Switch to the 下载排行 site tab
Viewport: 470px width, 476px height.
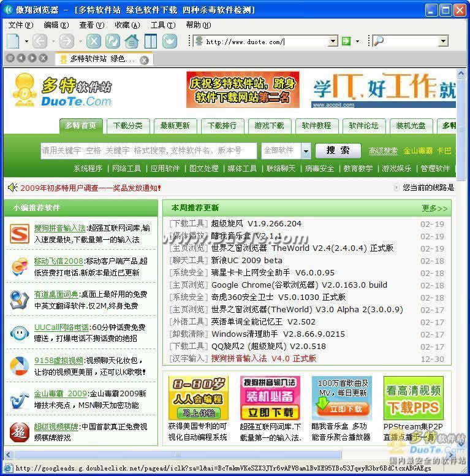[222, 125]
